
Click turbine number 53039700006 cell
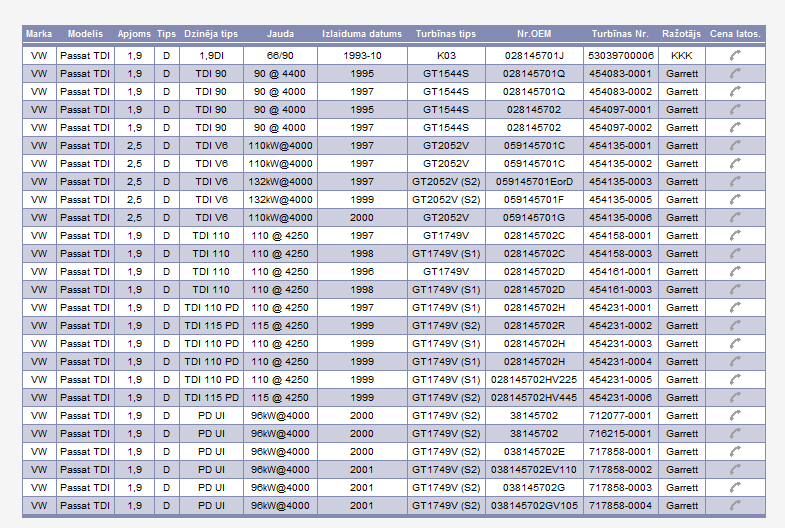click(621, 56)
